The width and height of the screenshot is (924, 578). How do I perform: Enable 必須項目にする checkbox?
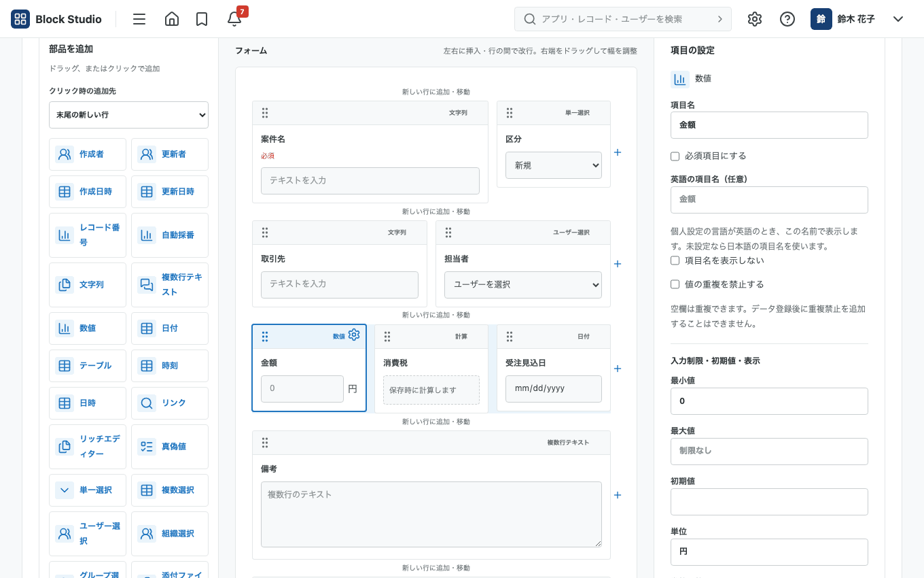coord(675,156)
